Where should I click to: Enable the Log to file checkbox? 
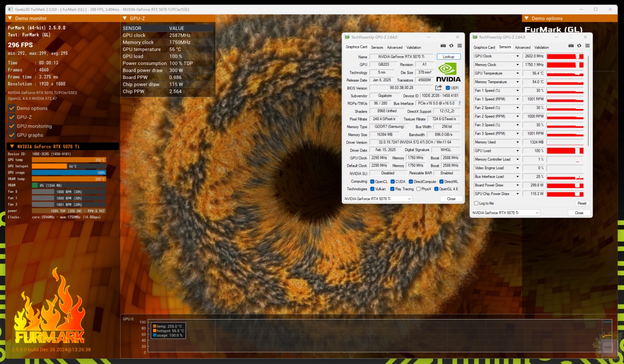coord(476,203)
